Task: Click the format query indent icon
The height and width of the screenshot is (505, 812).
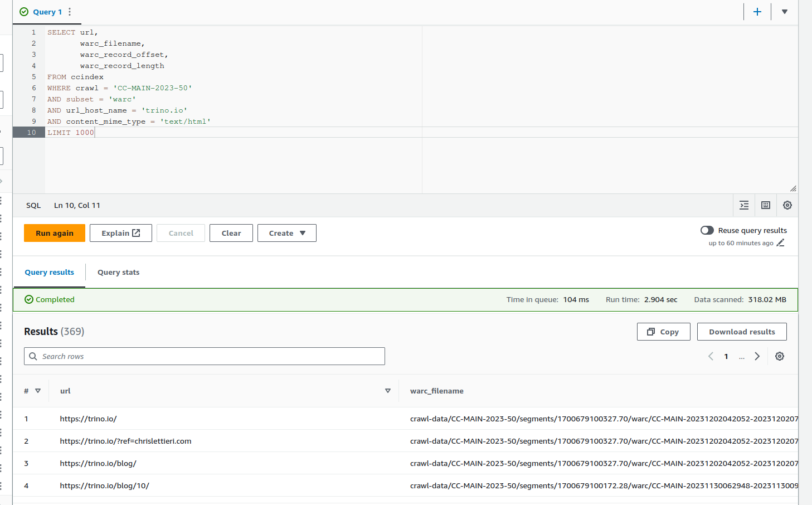Action: tap(744, 205)
